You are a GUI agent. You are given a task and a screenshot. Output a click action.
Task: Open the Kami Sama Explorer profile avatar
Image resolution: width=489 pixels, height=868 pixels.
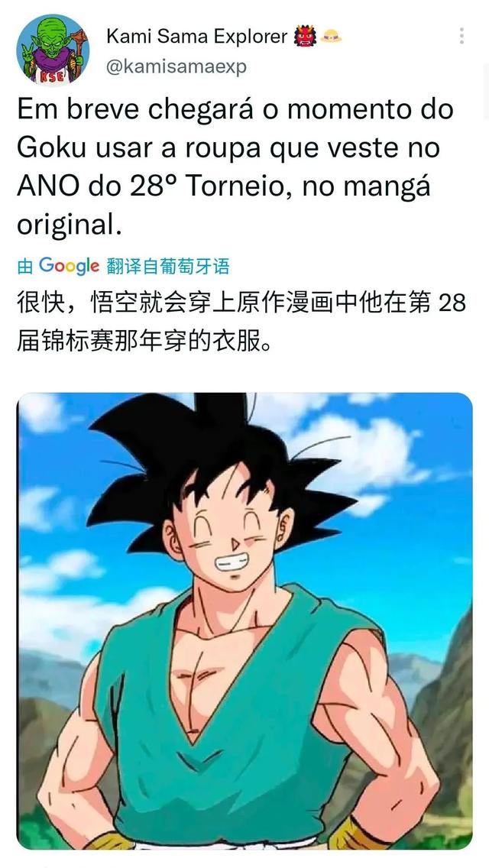tap(53, 50)
